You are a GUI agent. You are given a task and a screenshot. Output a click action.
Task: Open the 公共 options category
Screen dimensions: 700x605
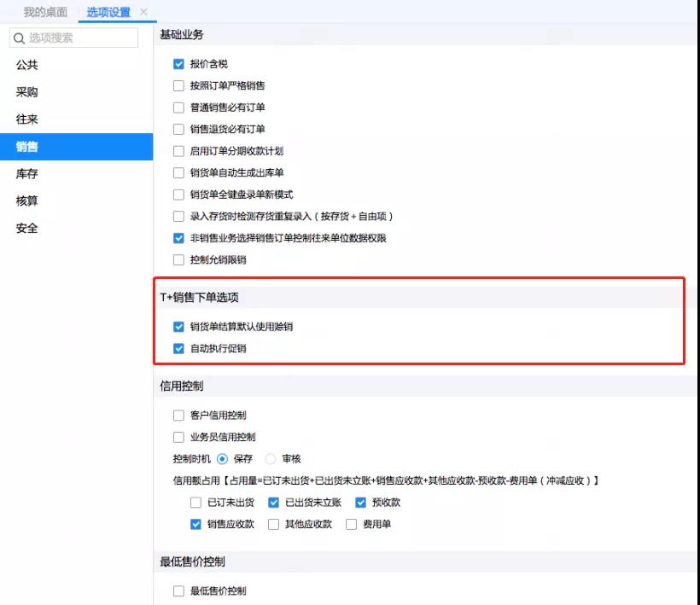pyautogui.click(x=27, y=65)
